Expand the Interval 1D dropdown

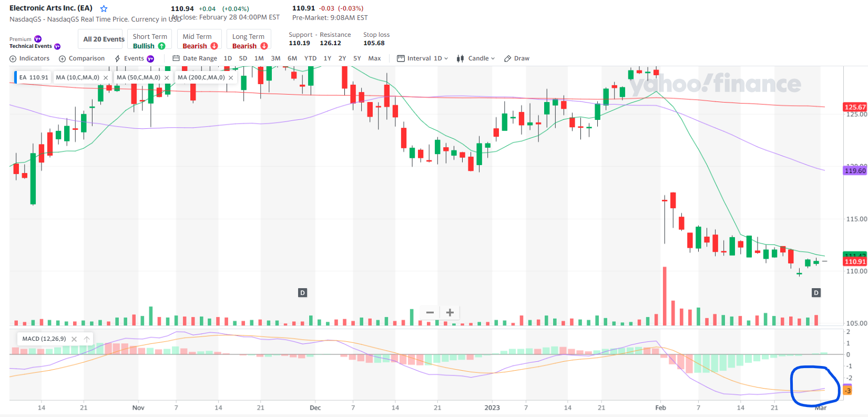coord(423,58)
